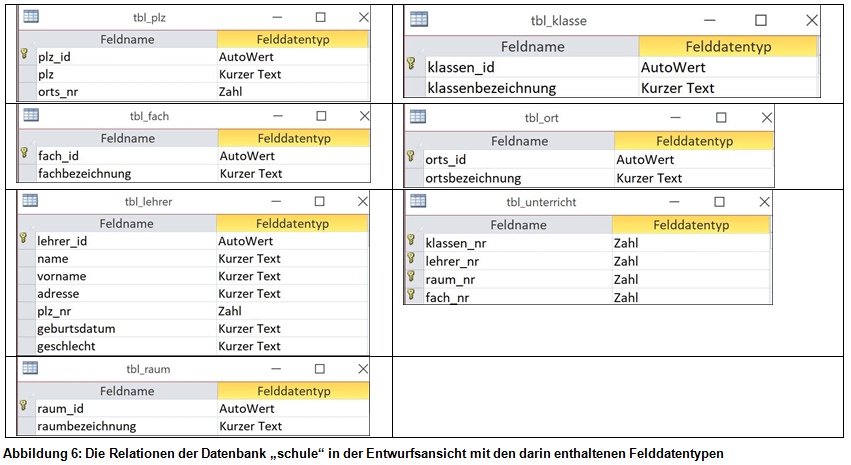Maximize the tbl_lehrer window
Image resolution: width=851 pixels, height=465 pixels.
(320, 201)
